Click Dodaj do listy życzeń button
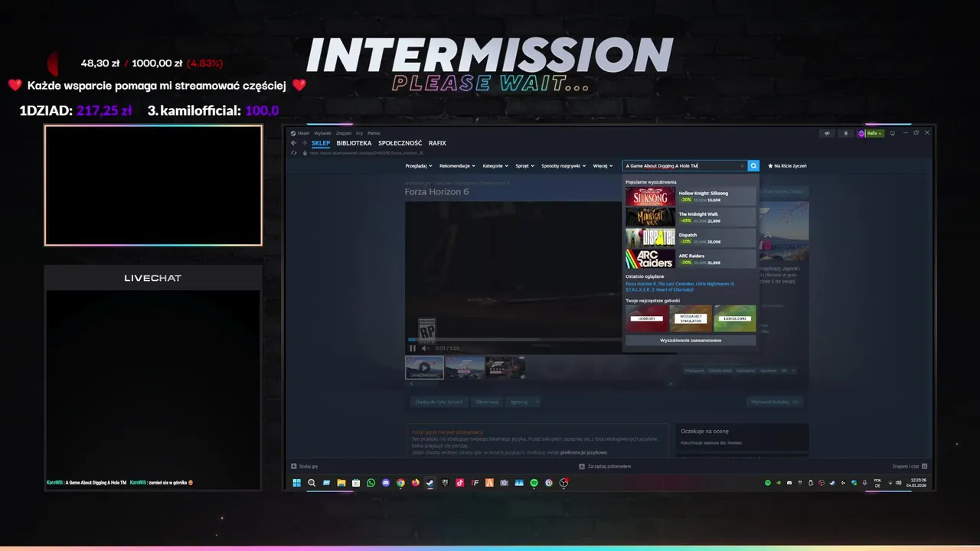The image size is (980, 551). [439, 402]
